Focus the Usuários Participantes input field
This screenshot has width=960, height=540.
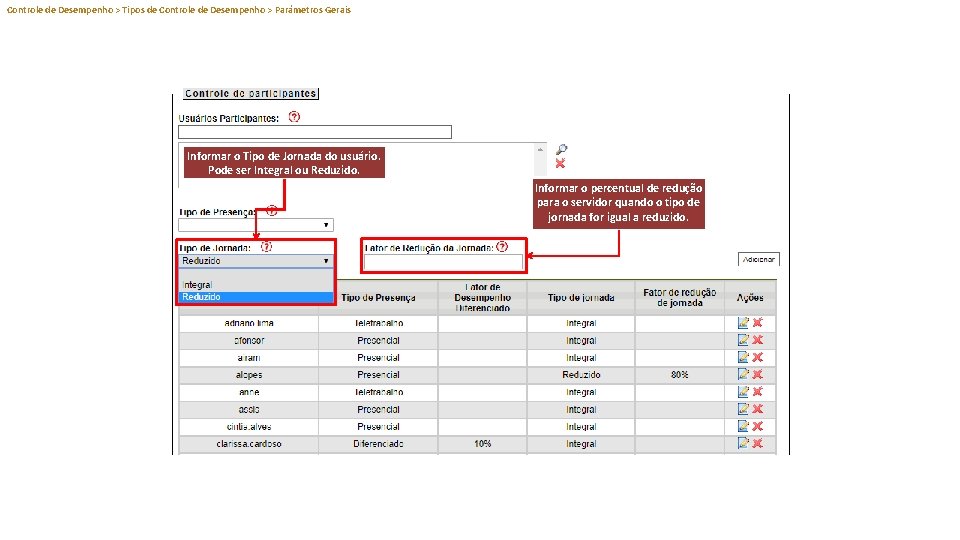(x=315, y=132)
